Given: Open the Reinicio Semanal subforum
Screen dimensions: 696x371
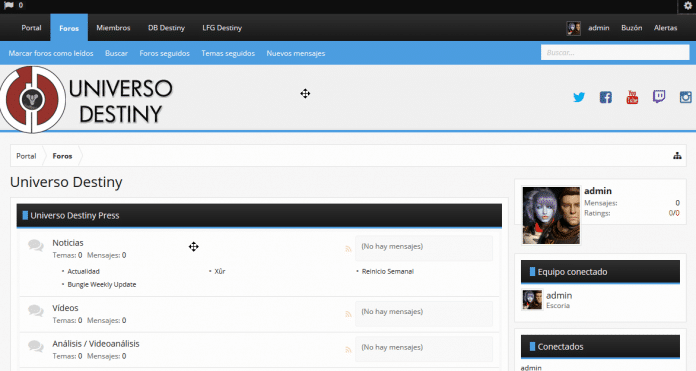Looking at the screenshot, I should click(388, 271).
